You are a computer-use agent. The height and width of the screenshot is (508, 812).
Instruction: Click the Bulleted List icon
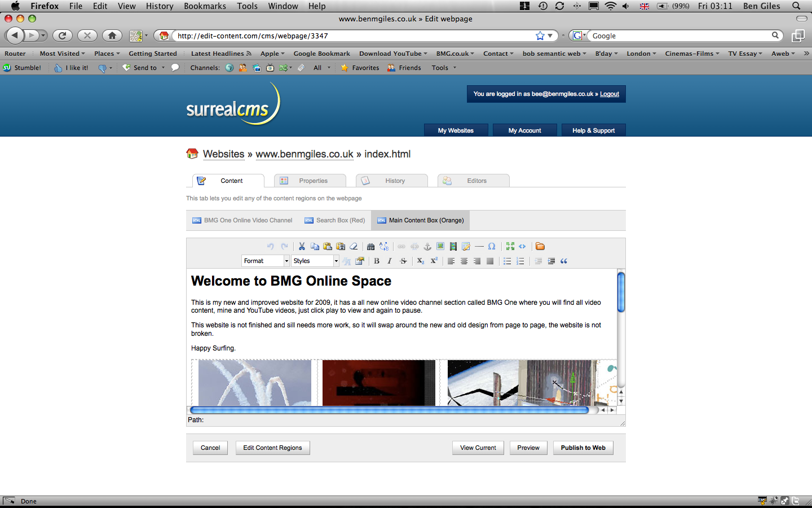[x=507, y=261]
